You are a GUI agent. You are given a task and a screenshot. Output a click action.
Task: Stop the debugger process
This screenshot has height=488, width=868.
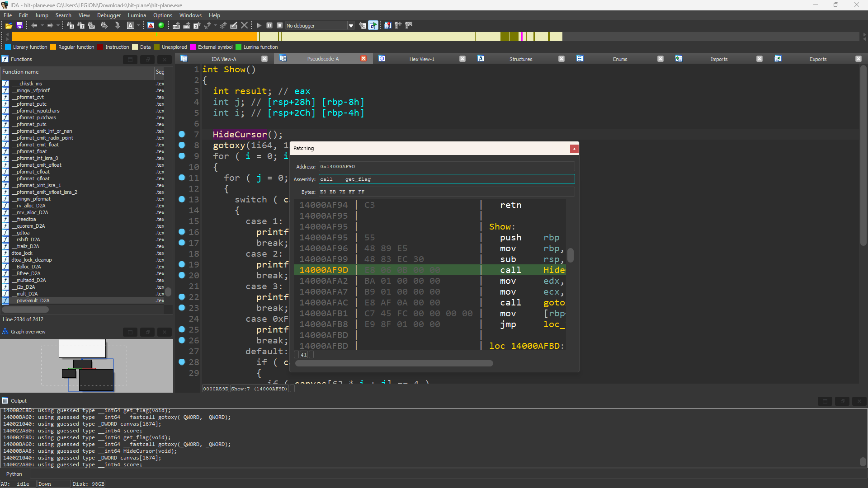(280, 26)
